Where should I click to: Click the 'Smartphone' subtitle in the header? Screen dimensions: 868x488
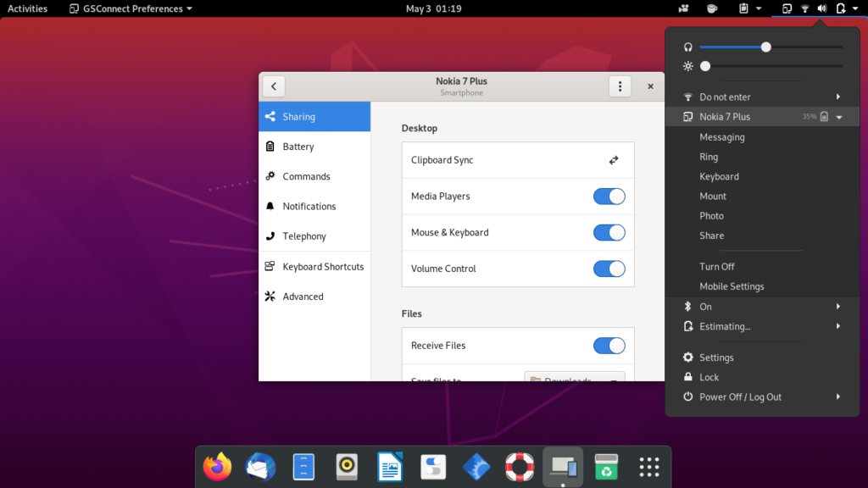[x=462, y=93]
